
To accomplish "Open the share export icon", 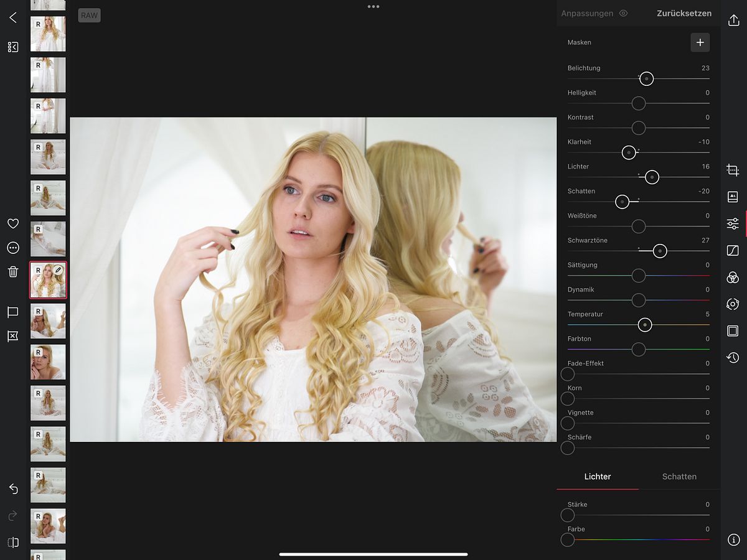I will tap(733, 19).
